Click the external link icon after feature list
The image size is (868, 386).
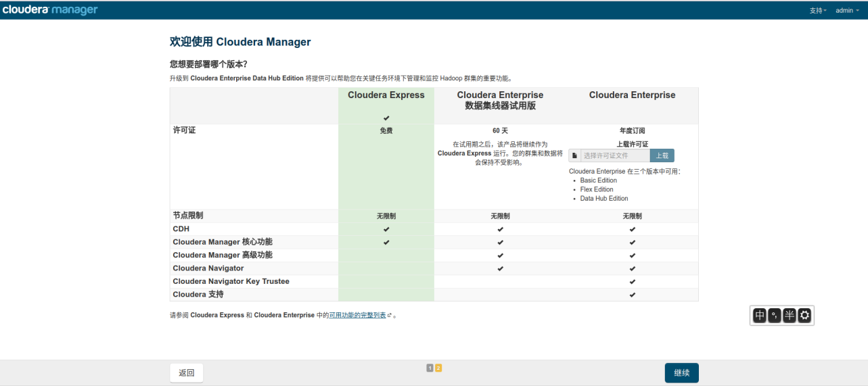[x=390, y=316]
